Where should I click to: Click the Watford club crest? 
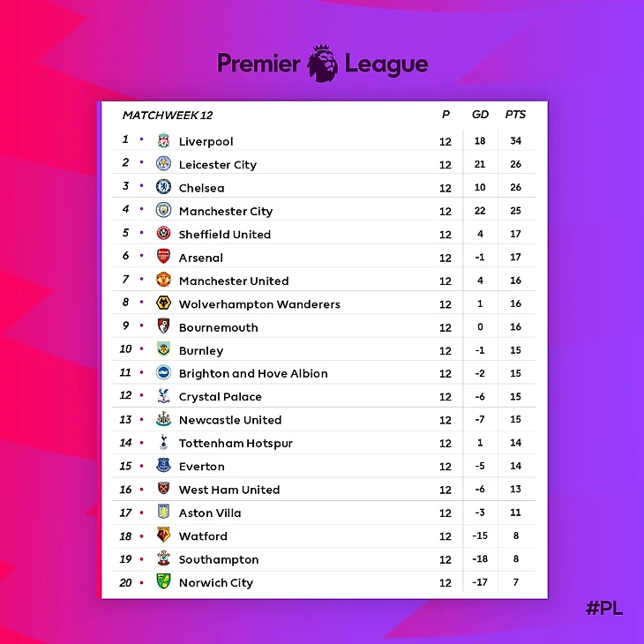(x=163, y=535)
